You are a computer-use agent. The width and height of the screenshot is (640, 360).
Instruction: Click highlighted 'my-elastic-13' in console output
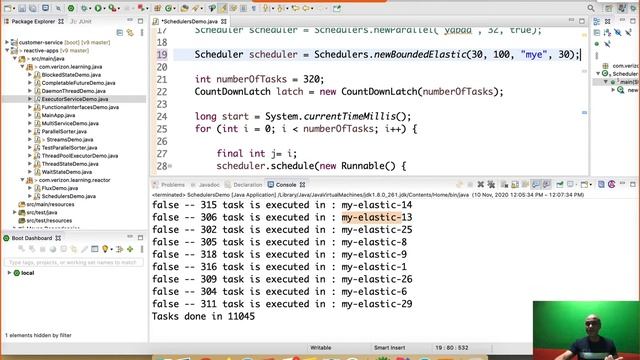[x=377, y=217]
